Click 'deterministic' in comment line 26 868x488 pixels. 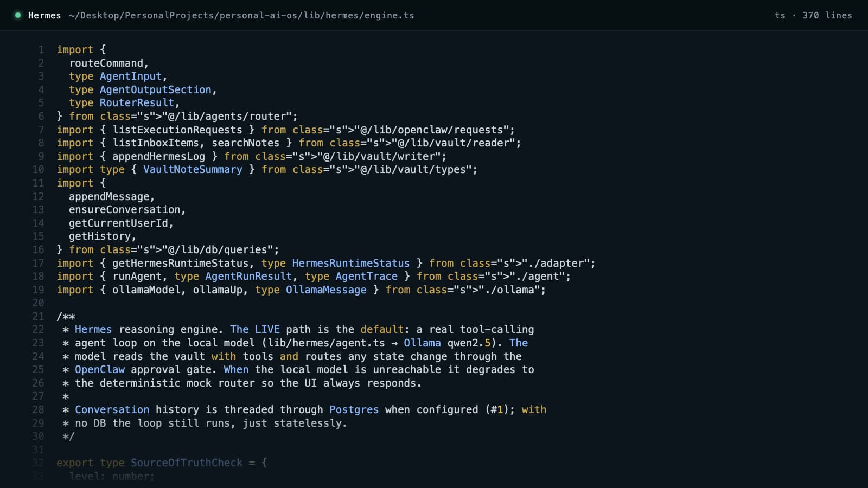[x=140, y=383]
